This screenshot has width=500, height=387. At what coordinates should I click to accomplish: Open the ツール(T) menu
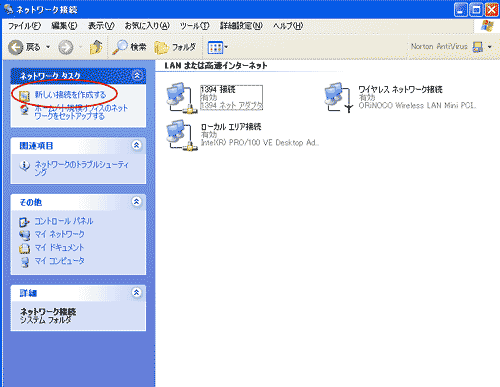pos(194,26)
